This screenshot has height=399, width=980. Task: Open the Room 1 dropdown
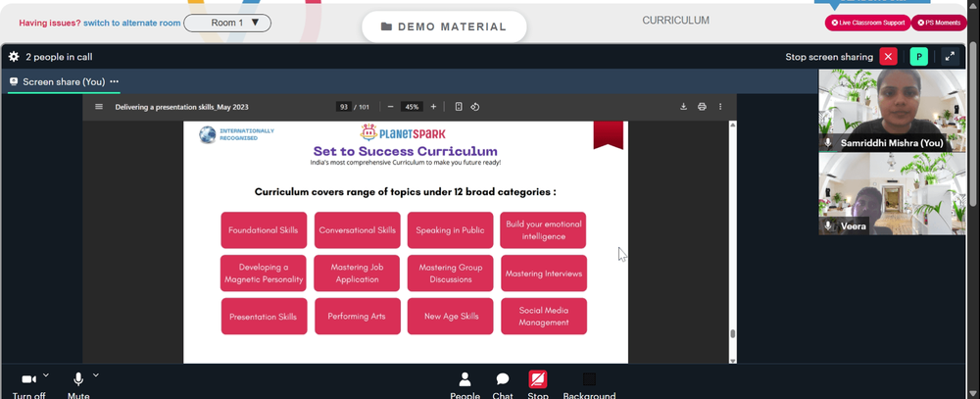(x=227, y=24)
